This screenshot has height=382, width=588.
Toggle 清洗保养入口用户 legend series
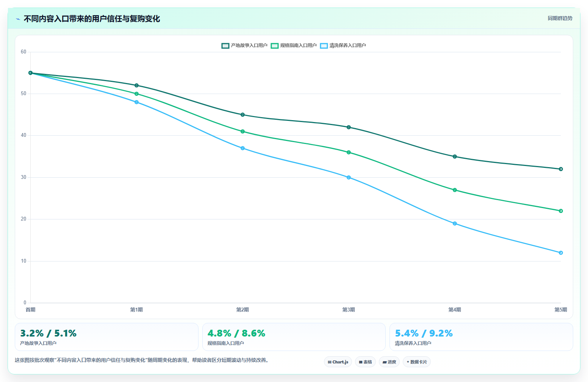(343, 45)
